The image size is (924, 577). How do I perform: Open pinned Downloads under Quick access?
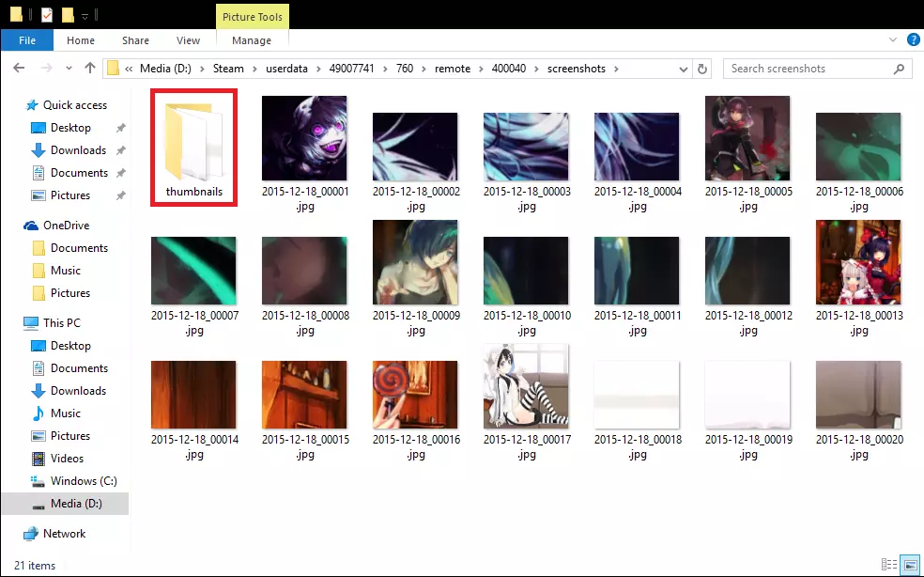[78, 149]
